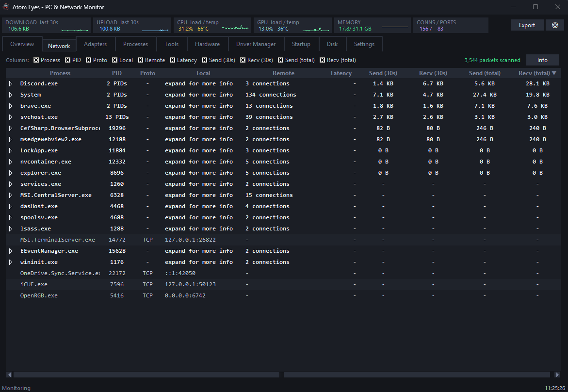Sort by the Latency column header
The image size is (568, 392).
(x=341, y=73)
